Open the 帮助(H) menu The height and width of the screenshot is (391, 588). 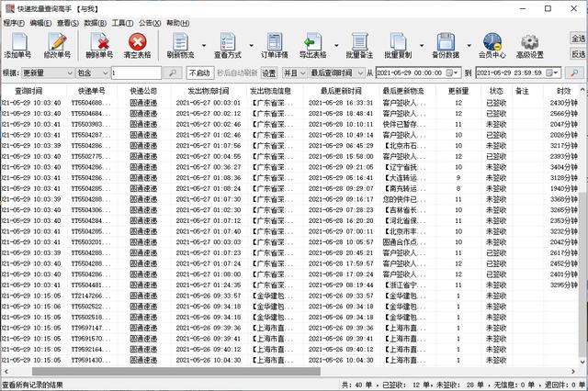tap(177, 23)
